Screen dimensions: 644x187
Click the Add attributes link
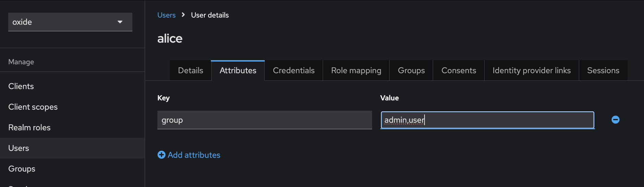194,155
